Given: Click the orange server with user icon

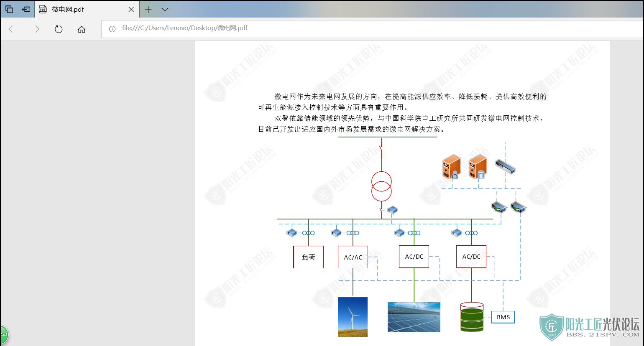Looking at the screenshot, I should (x=452, y=167).
